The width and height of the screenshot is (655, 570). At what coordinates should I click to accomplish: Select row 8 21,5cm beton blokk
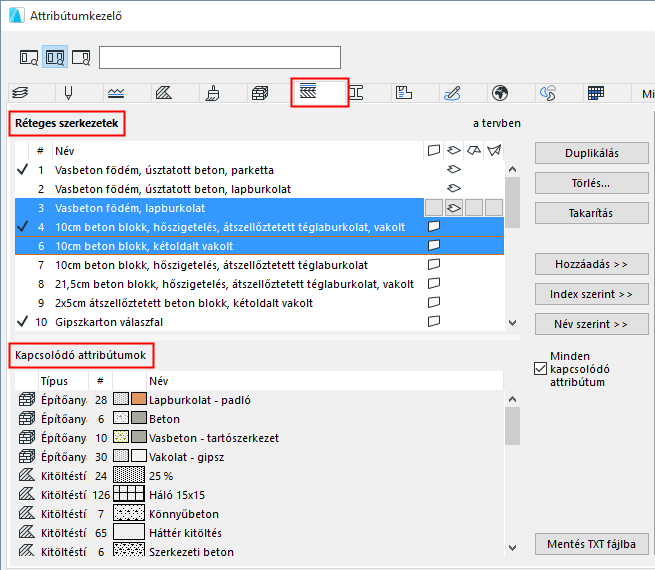259,284
